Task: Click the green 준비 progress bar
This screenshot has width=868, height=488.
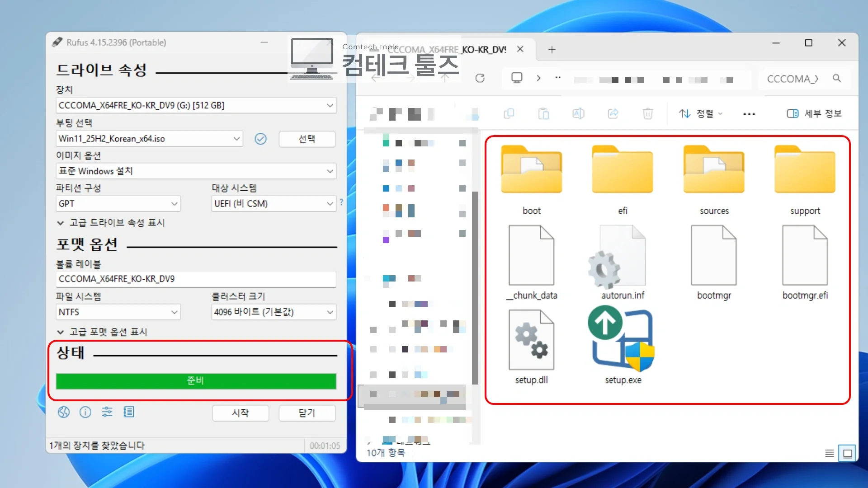Action: tap(196, 381)
